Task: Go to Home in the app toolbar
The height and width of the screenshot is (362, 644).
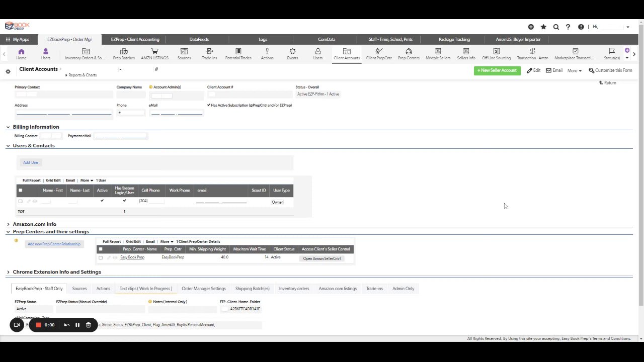Action: (x=21, y=54)
